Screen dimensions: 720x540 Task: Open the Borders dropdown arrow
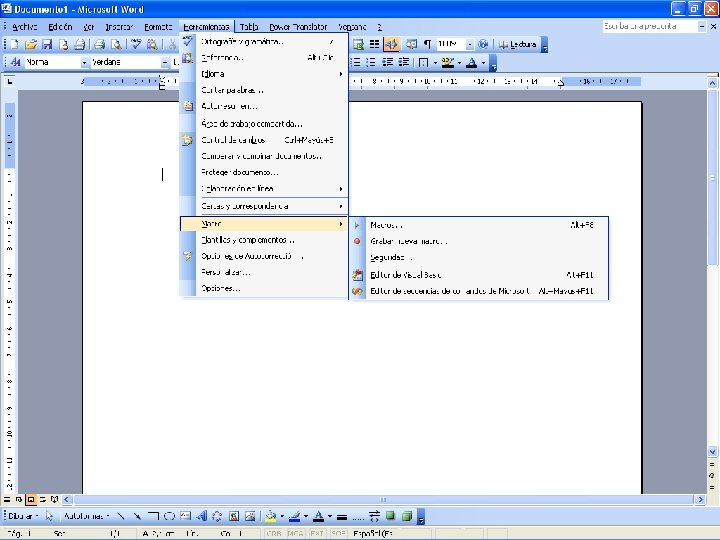click(435, 62)
